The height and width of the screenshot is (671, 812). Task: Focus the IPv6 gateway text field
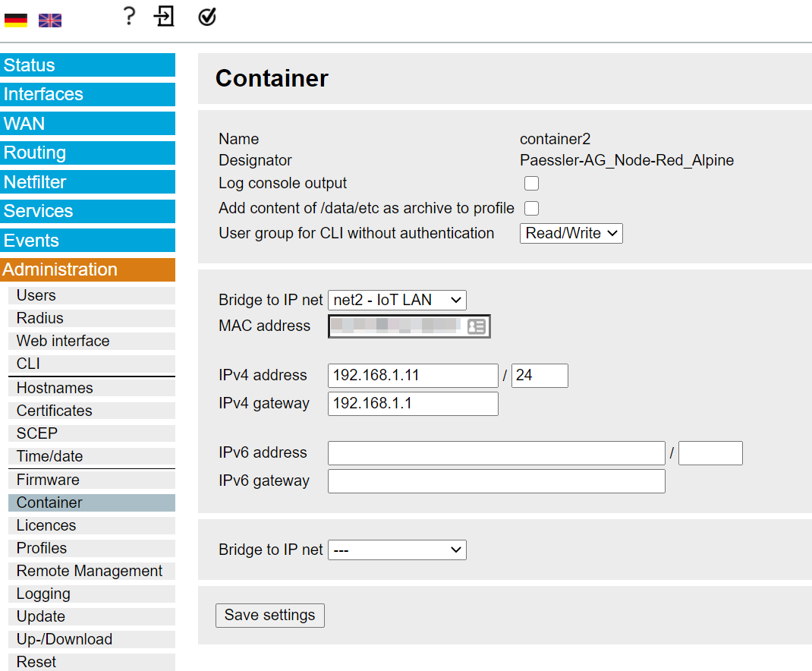[x=496, y=481]
